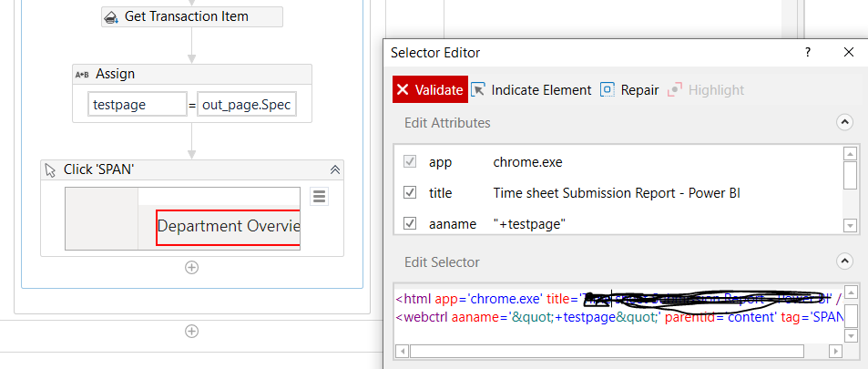Select the Get Transaction Item activity
Screen dimensions: 868x369
point(191,16)
